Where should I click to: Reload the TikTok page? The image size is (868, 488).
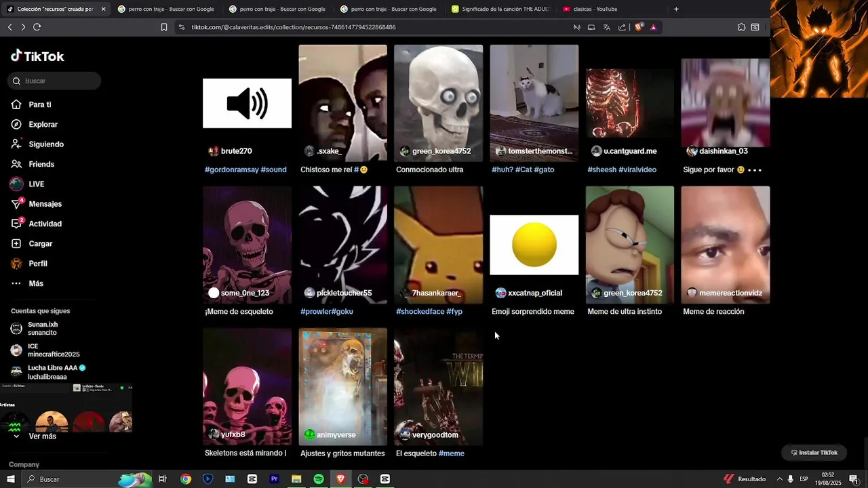click(x=37, y=27)
